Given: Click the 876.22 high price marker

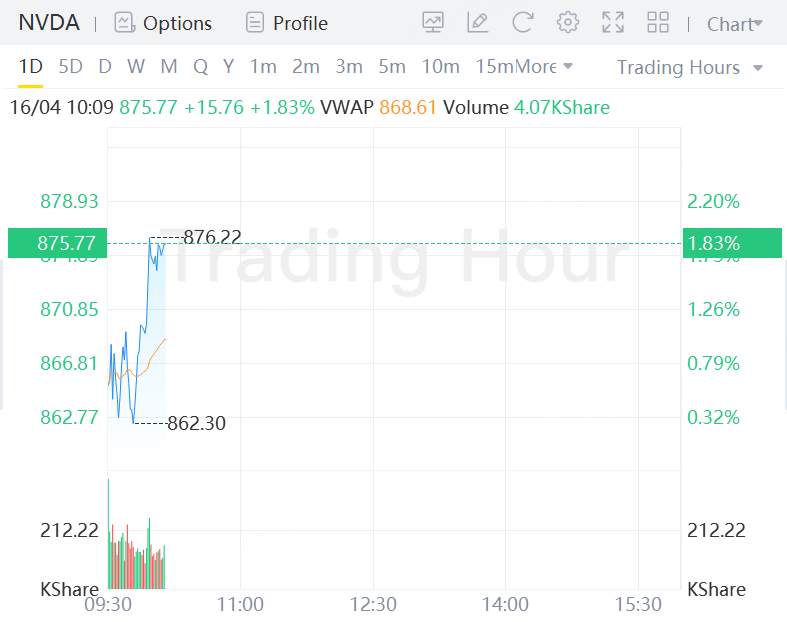Looking at the screenshot, I should coord(212,237).
